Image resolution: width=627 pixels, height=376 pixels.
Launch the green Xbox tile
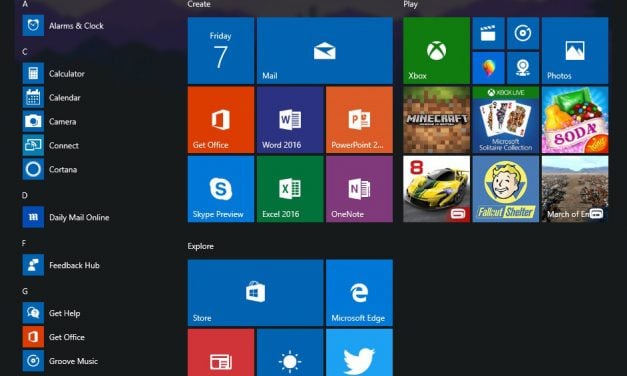pos(437,50)
